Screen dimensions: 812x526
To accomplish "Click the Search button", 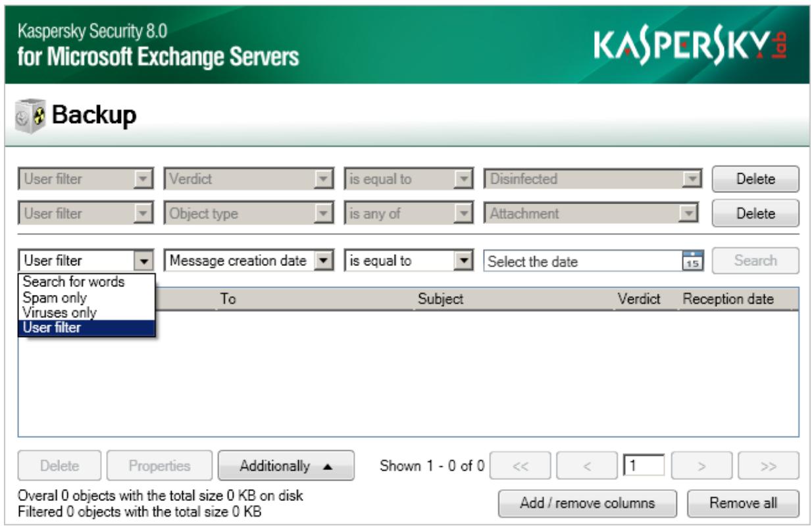I will click(x=755, y=261).
